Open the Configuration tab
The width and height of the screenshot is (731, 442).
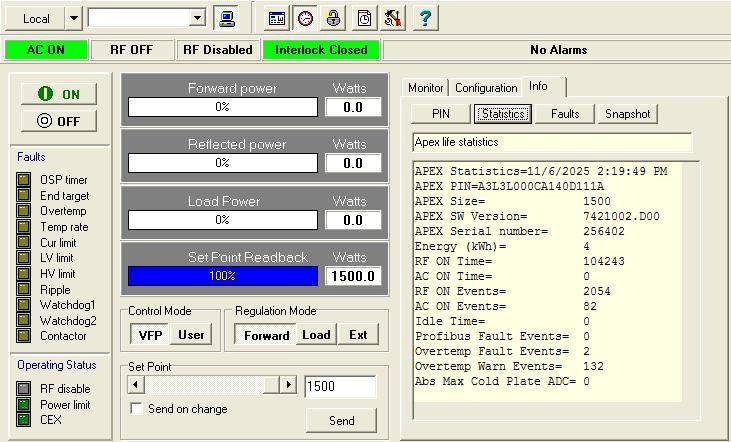[x=486, y=88]
